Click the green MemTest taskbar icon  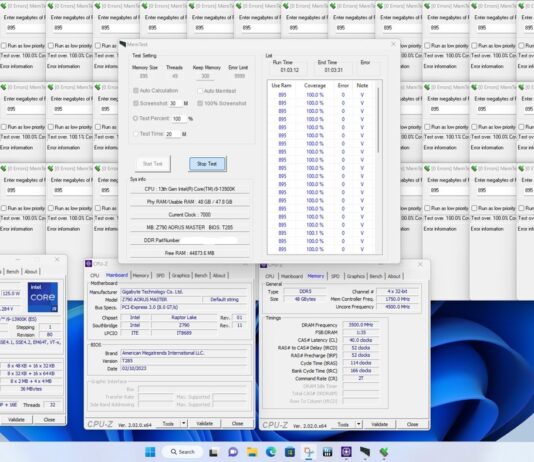(384, 452)
